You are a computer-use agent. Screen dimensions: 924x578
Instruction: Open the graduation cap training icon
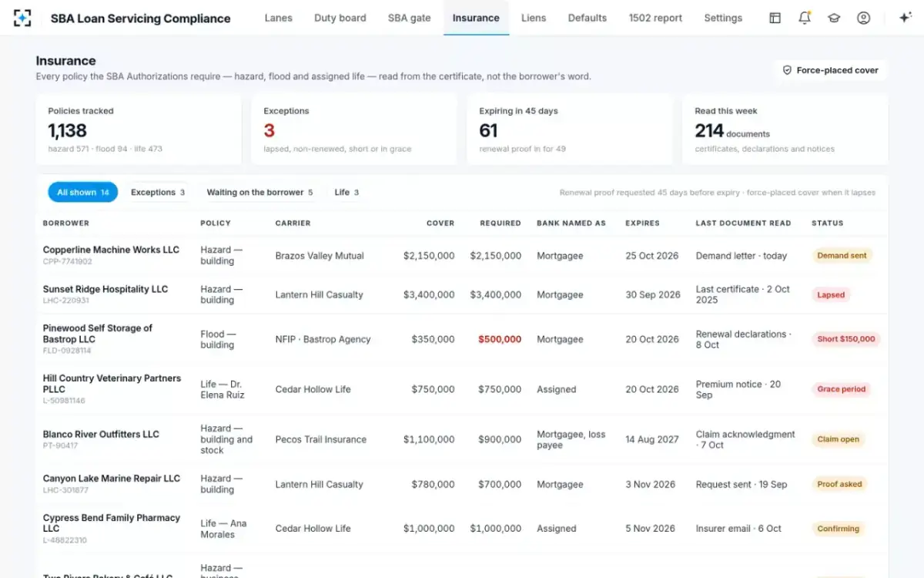click(834, 18)
